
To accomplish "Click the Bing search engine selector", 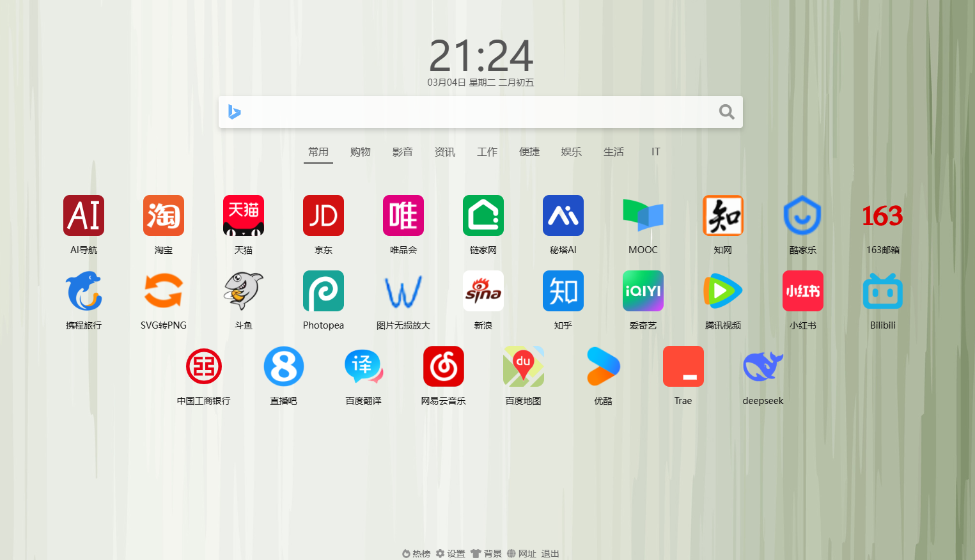I will coord(235,112).
